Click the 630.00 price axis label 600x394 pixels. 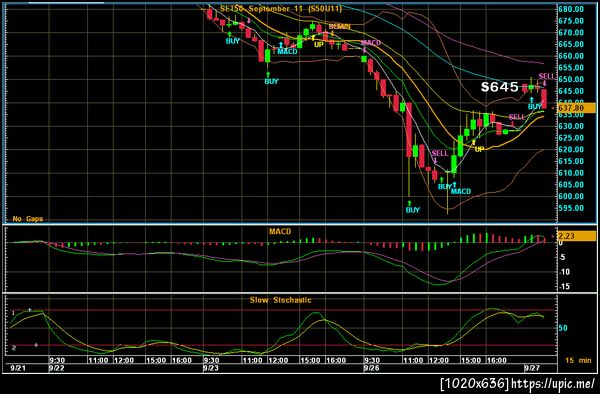[571, 126]
